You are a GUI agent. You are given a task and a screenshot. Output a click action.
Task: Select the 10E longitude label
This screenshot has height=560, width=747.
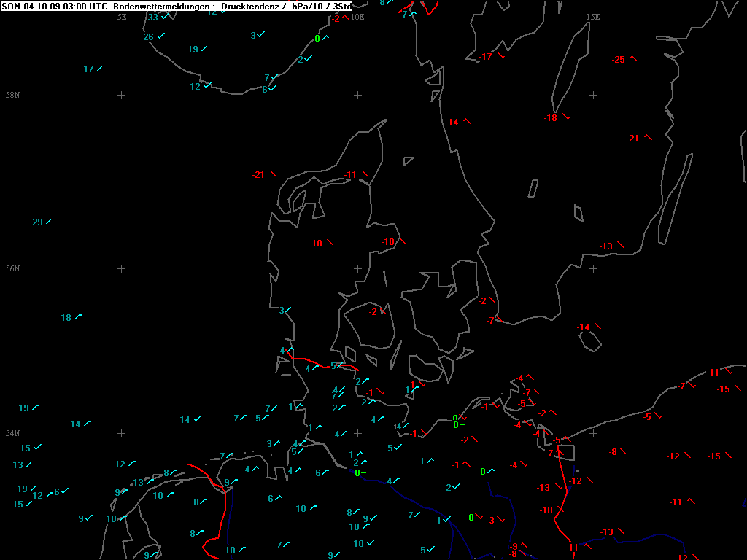[357, 17]
